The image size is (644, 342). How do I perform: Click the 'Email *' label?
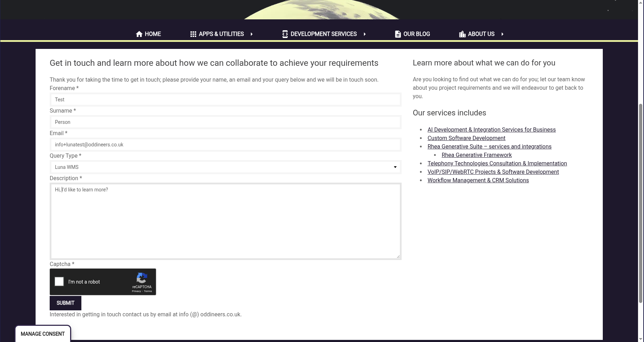58,133
